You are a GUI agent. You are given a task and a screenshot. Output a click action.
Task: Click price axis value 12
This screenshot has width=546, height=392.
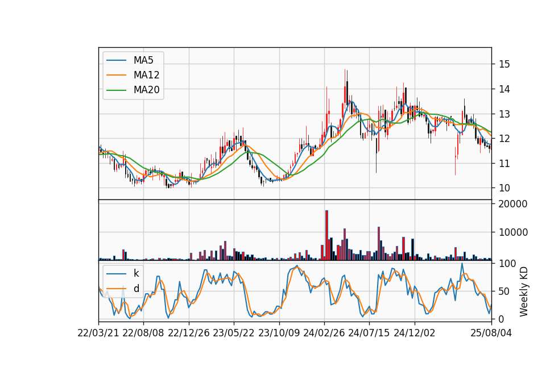coord(504,139)
